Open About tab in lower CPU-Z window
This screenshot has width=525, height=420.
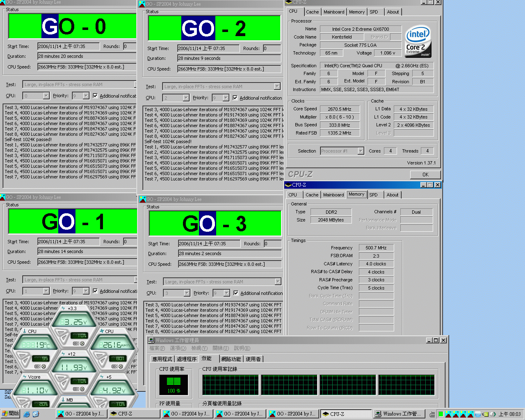coord(393,195)
